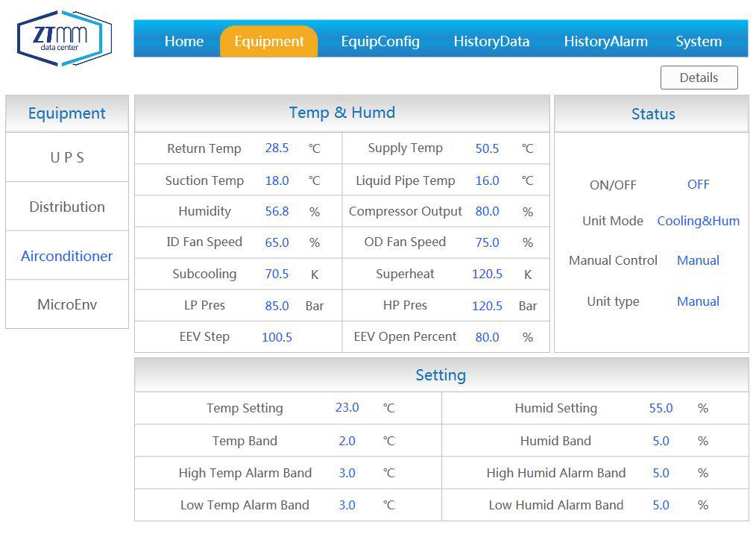
Task: Open the Home tab
Action: tap(183, 41)
